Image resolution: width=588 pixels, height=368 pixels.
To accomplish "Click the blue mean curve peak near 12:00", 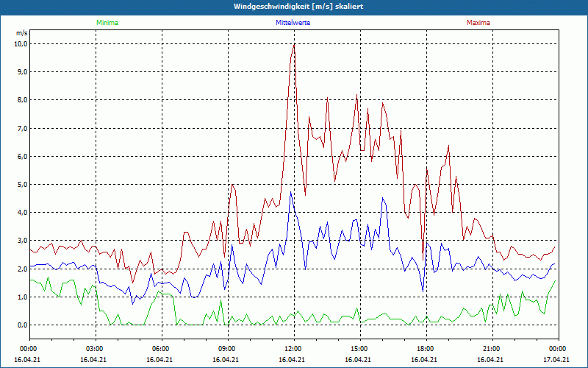I will [290, 192].
